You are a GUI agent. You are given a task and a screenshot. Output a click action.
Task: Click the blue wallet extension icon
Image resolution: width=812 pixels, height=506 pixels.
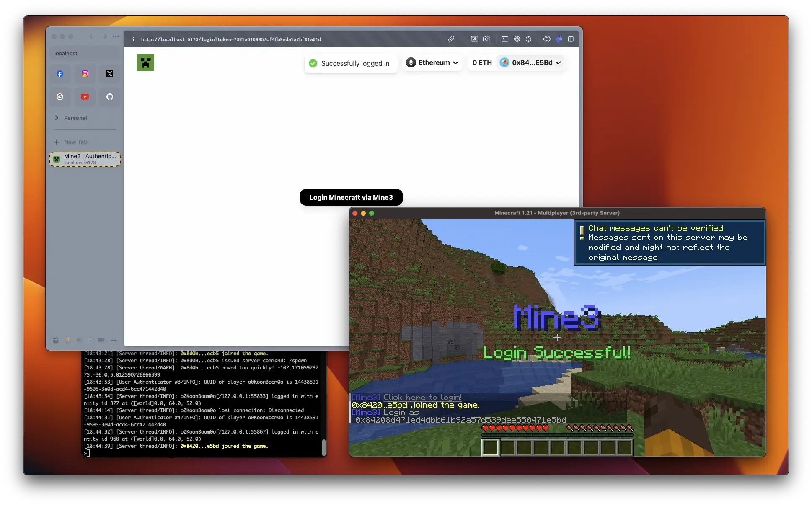559,39
